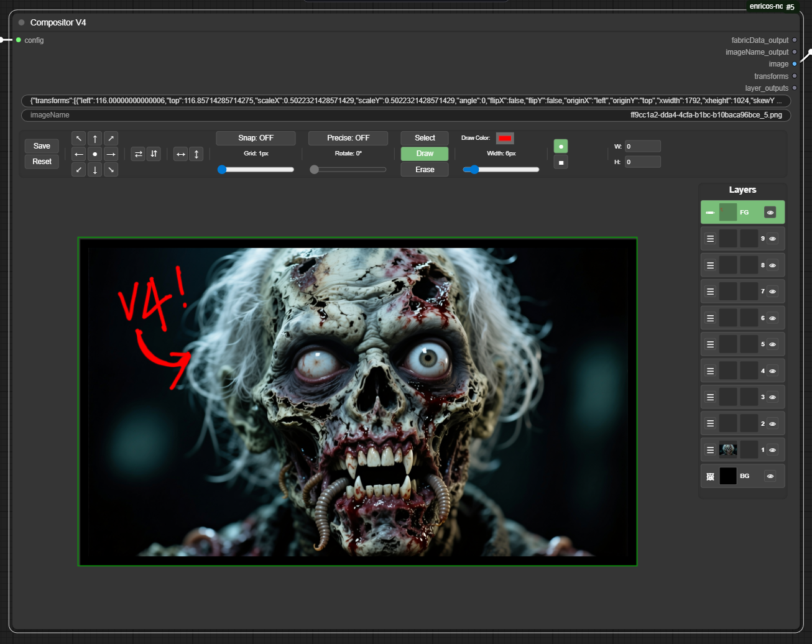812x644 pixels.
Task: Click the BG layer black thumbnail
Action: pos(728,476)
